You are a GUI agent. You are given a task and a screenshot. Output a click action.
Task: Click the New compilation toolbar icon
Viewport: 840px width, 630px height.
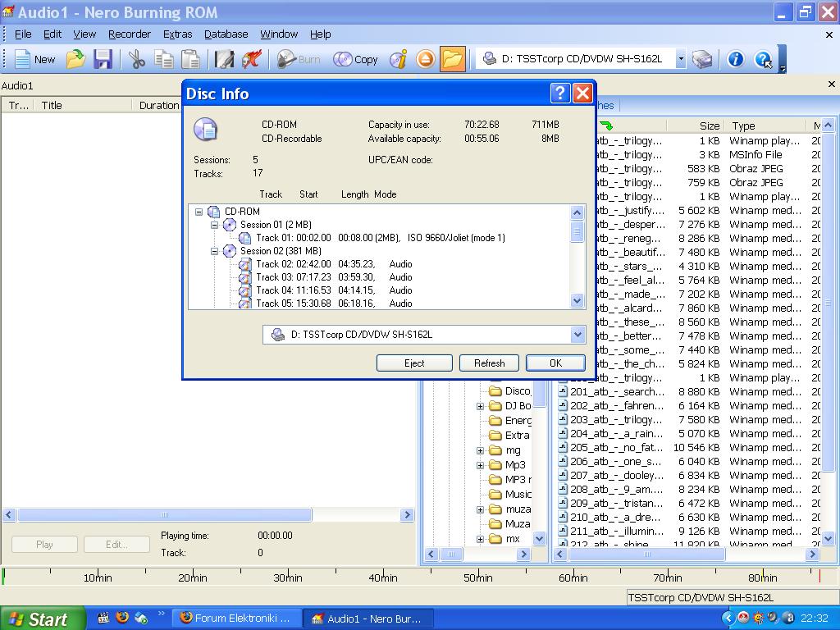[x=34, y=59]
